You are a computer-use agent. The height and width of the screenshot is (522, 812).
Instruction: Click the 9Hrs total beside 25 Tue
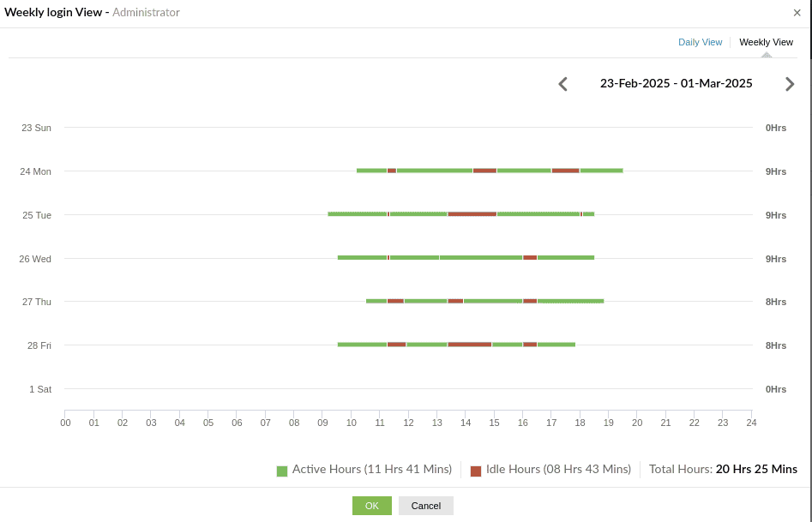click(775, 215)
